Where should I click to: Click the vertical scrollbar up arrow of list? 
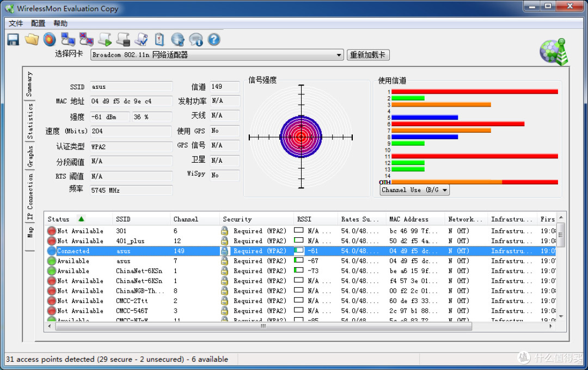pos(561,218)
